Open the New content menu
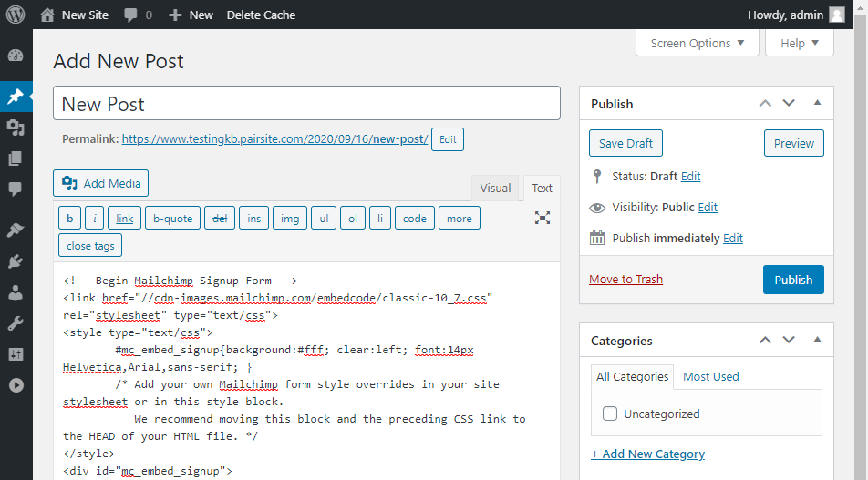 (191, 15)
